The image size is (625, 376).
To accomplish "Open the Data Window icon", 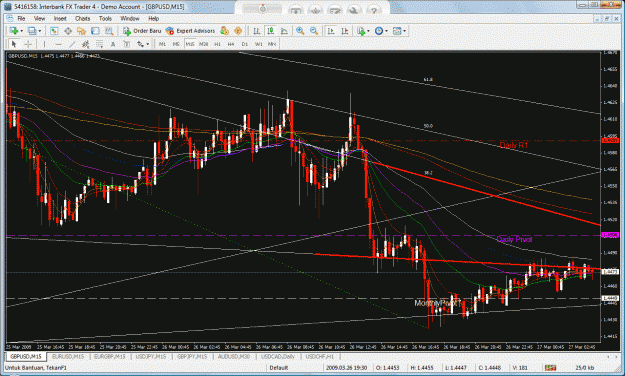I will click(x=68, y=31).
